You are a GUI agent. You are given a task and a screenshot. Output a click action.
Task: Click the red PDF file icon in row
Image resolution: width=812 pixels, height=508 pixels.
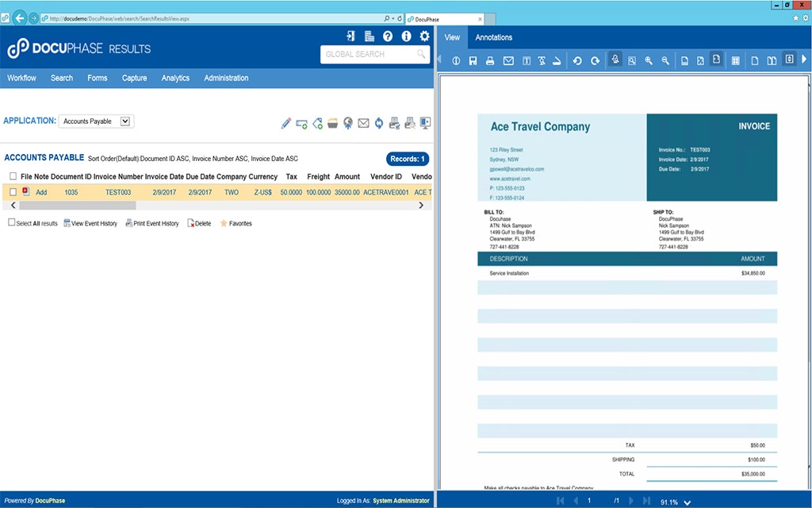[26, 191]
